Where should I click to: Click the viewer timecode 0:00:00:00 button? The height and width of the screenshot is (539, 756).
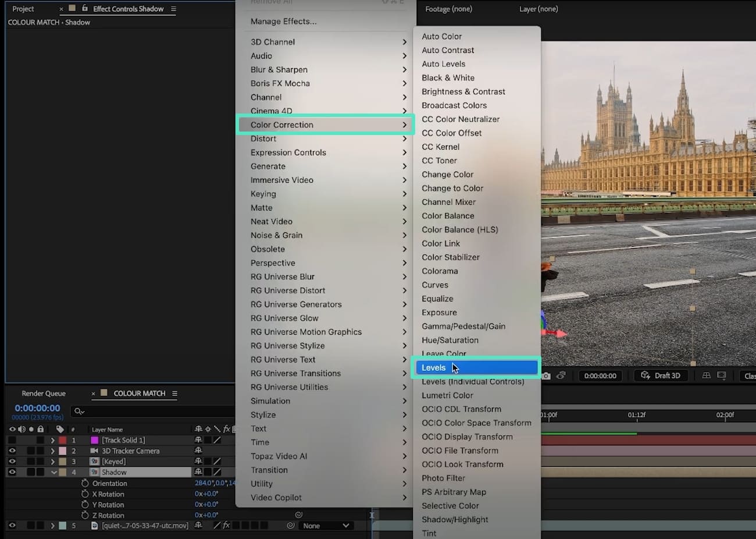click(x=600, y=375)
